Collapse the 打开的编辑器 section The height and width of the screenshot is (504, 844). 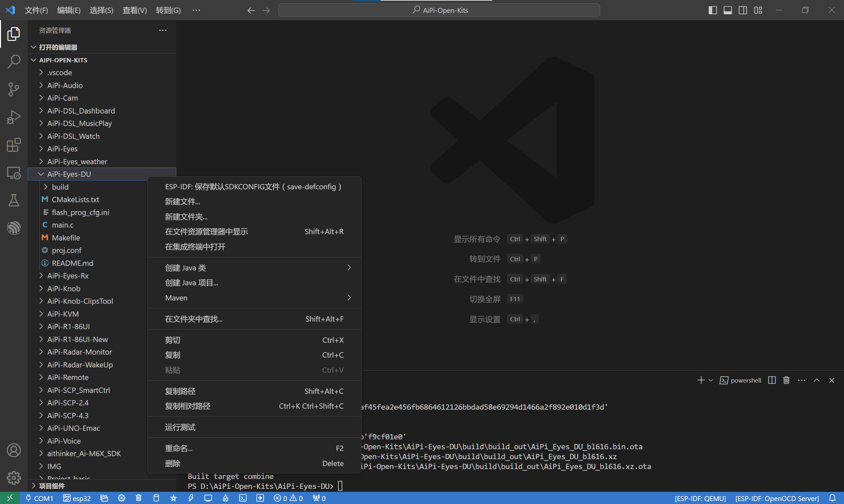click(x=102, y=47)
